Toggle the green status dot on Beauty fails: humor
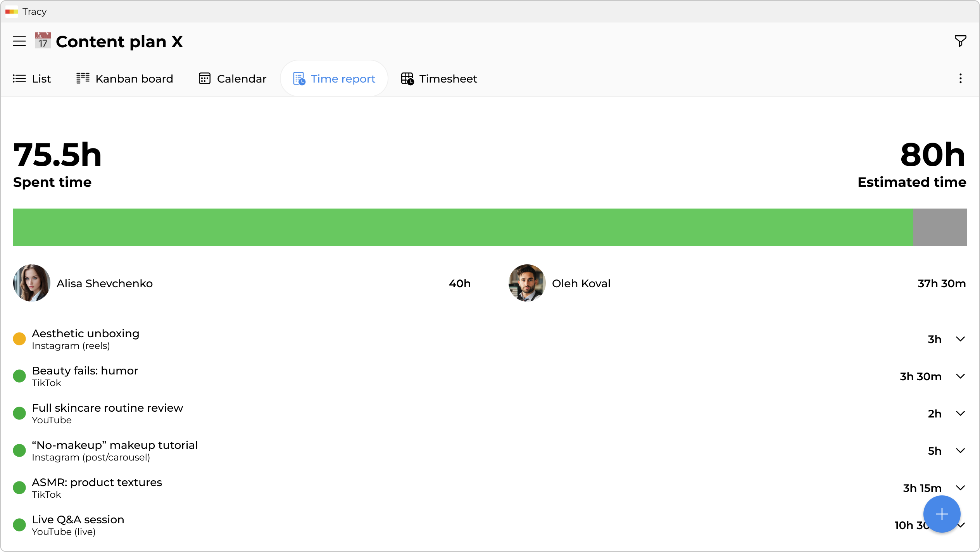Image resolution: width=980 pixels, height=552 pixels. click(19, 376)
